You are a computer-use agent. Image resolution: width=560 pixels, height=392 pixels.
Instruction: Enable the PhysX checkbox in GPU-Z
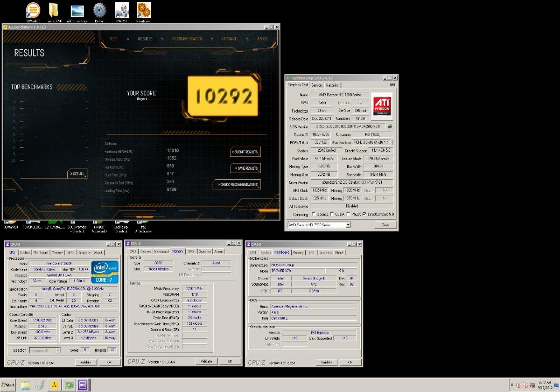tap(348, 214)
